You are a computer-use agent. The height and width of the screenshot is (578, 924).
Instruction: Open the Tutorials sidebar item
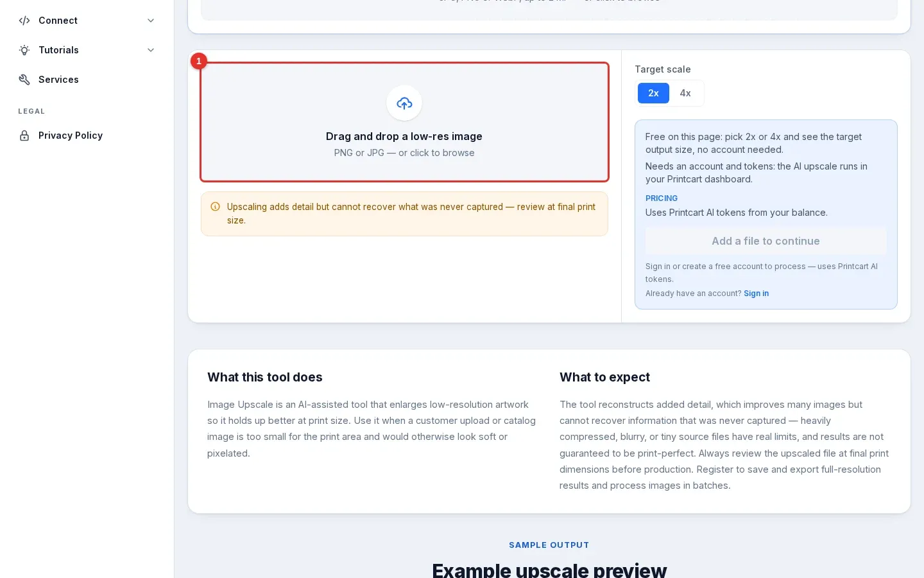pos(87,50)
